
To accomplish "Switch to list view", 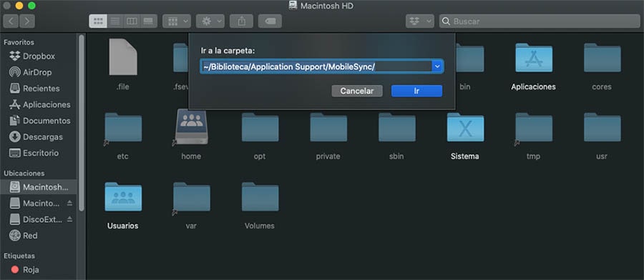I will pos(115,21).
